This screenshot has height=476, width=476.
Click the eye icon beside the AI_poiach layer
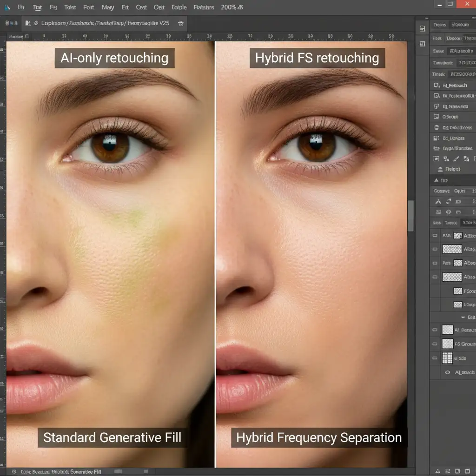448,372
